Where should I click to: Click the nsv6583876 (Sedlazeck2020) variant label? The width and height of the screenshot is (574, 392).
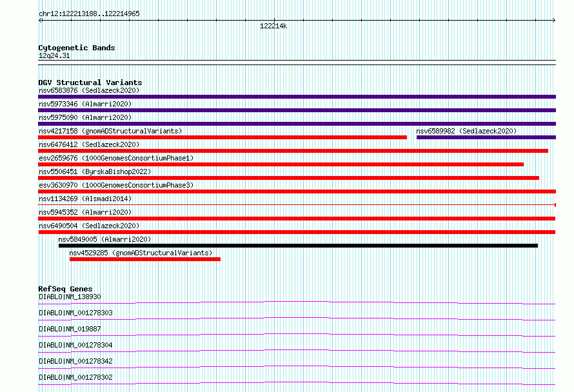pos(89,90)
